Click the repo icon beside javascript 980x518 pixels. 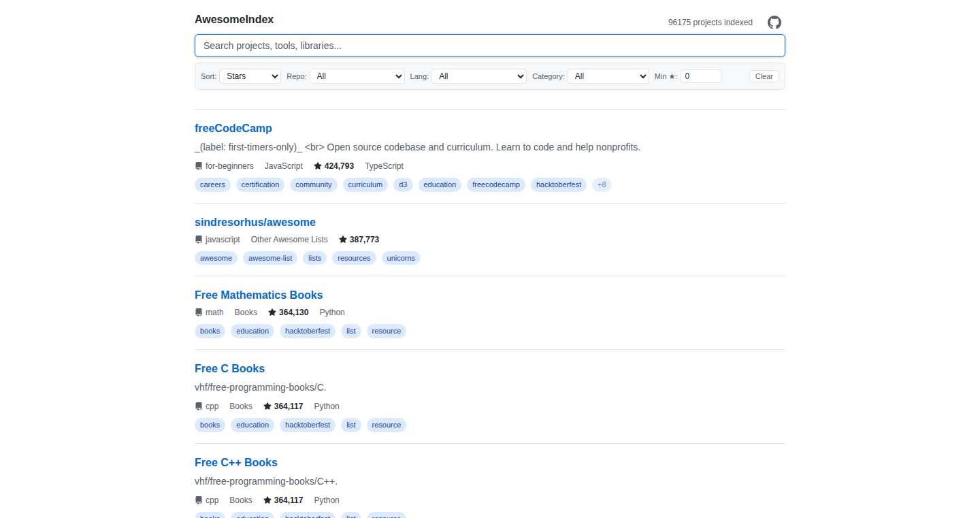pyautogui.click(x=199, y=240)
